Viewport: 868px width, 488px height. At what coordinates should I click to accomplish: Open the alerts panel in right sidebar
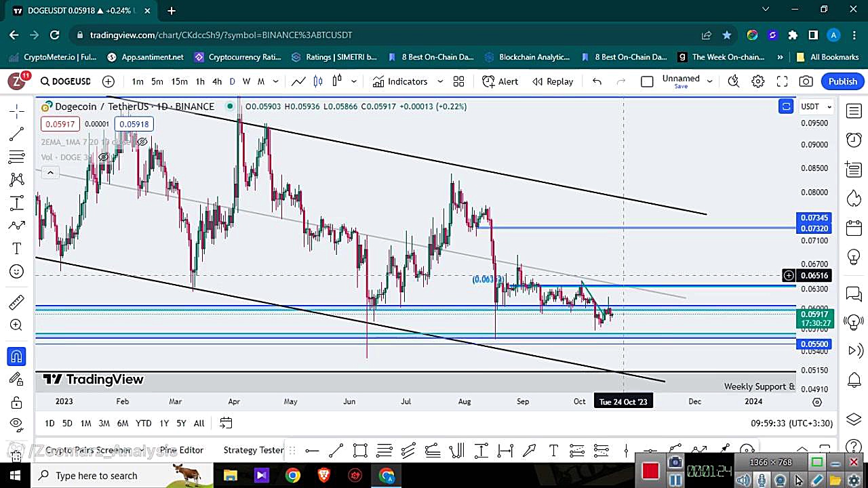854,140
